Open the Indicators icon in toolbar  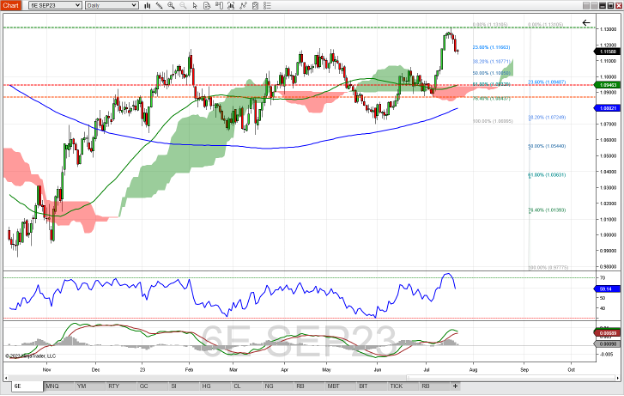(x=231, y=6)
